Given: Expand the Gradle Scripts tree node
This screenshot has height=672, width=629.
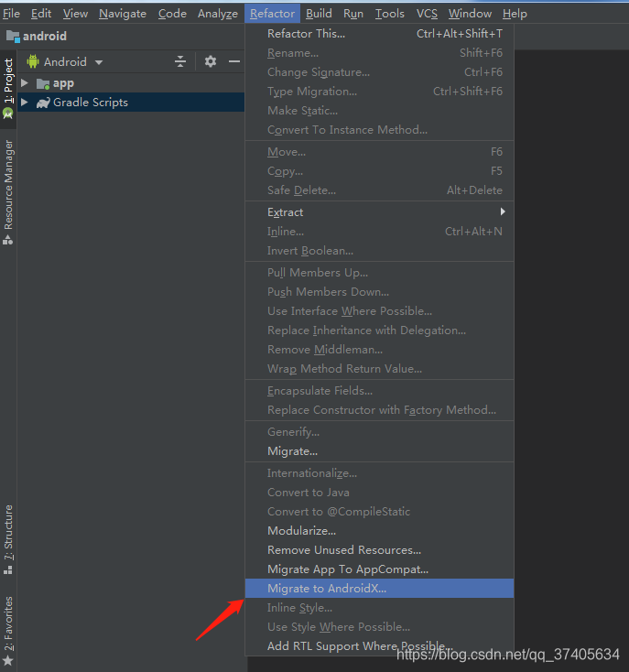Looking at the screenshot, I should point(25,102).
